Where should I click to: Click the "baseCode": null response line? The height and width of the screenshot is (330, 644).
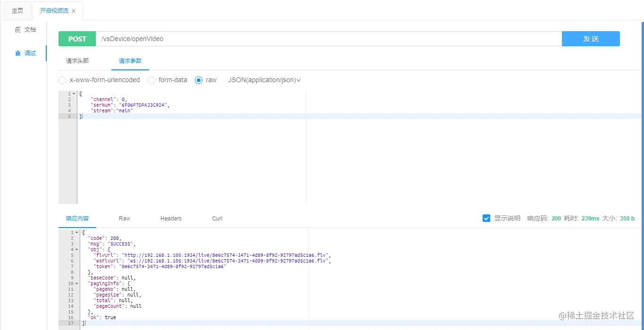(x=111, y=278)
